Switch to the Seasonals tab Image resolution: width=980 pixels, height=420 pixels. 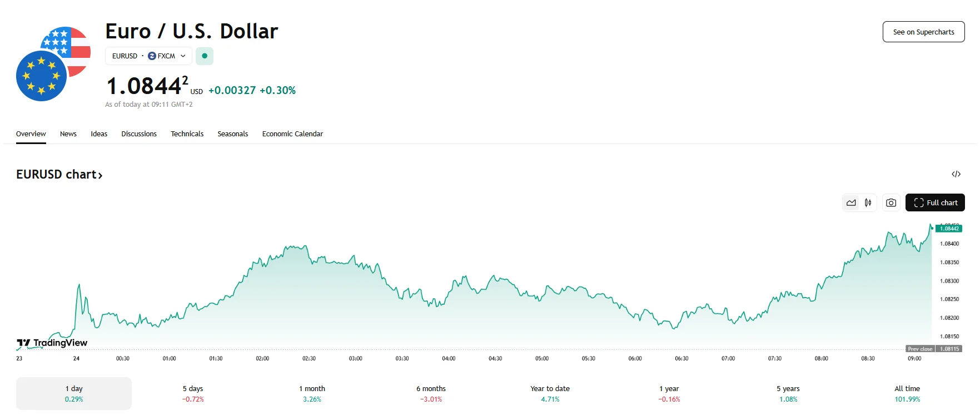click(232, 134)
